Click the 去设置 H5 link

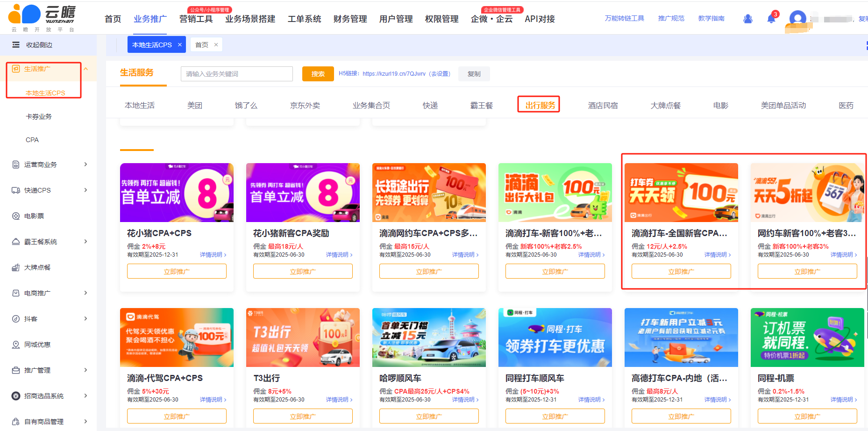pos(440,74)
